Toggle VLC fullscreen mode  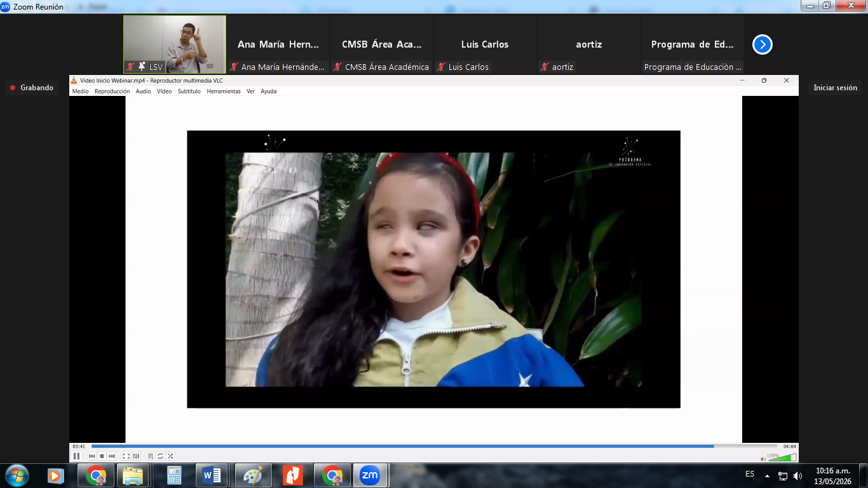click(126, 456)
